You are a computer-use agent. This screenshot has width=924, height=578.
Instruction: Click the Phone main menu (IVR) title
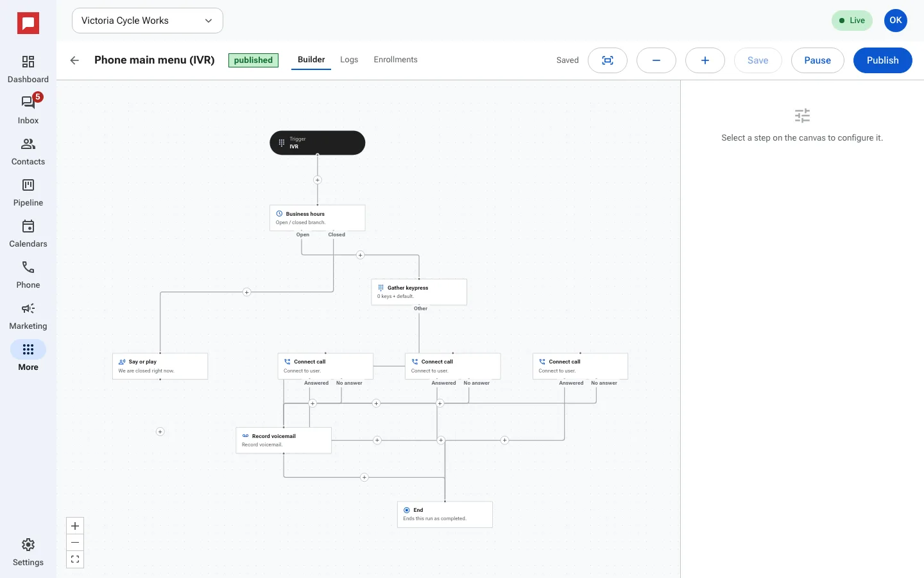[x=155, y=60]
